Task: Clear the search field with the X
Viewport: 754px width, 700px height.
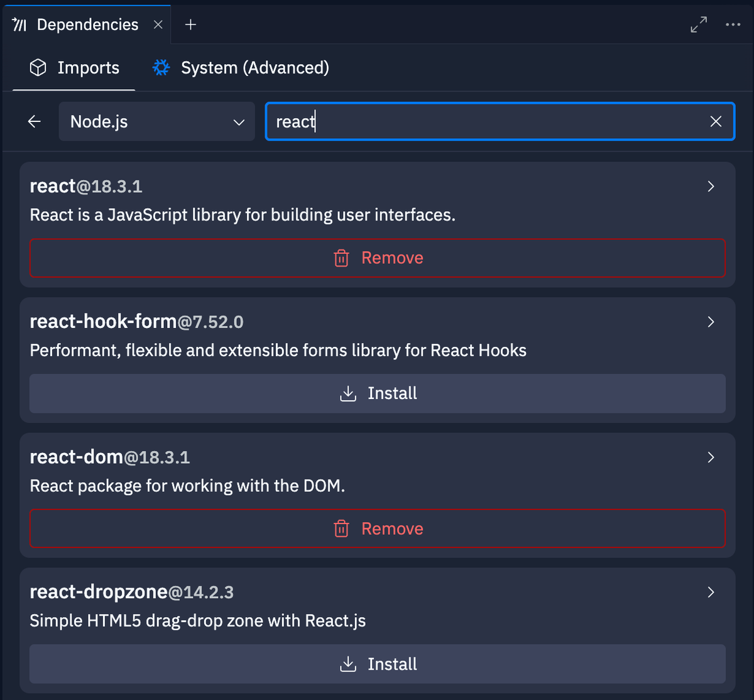Action: [x=716, y=121]
